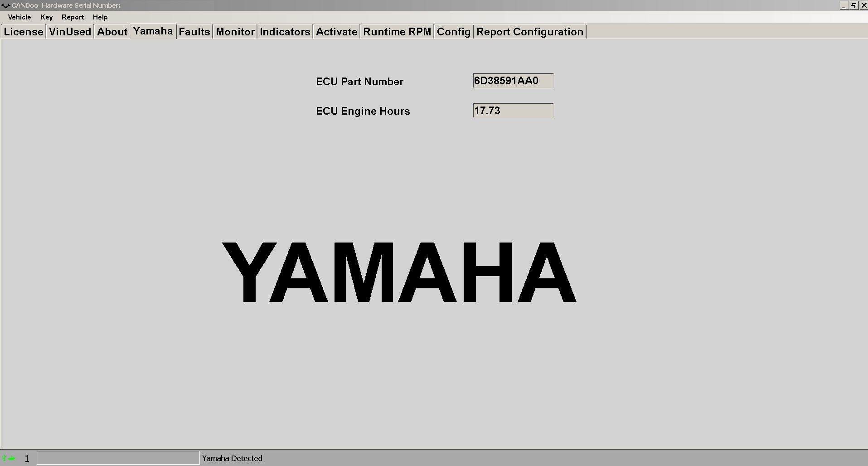Open the Report menu
868x466 pixels.
[x=73, y=17]
